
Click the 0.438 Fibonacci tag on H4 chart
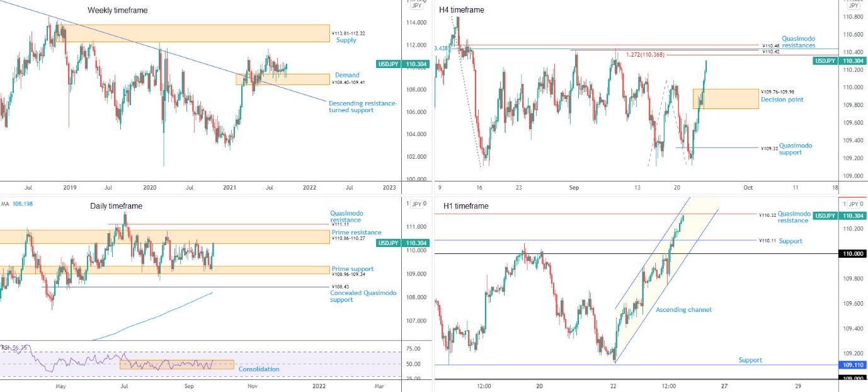click(440, 49)
